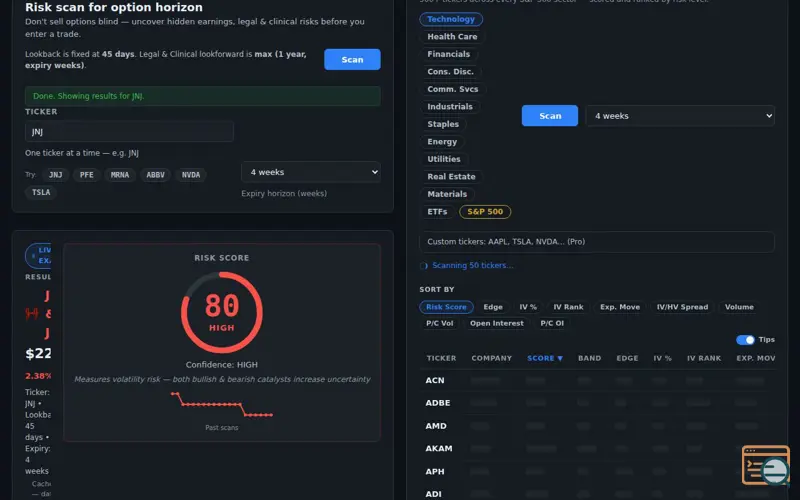Image resolution: width=800 pixels, height=500 pixels.
Task: Click the Past scans sparkline chart
Action: [222, 404]
